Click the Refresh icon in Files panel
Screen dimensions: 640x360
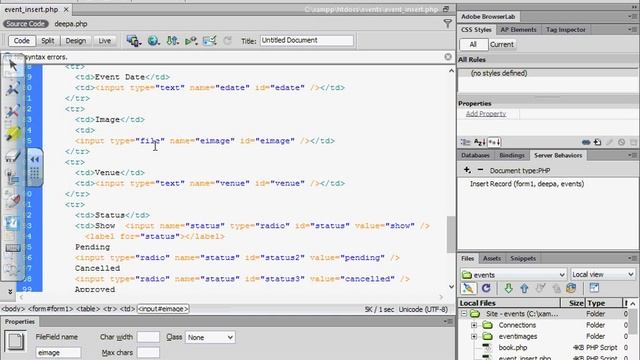486,288
